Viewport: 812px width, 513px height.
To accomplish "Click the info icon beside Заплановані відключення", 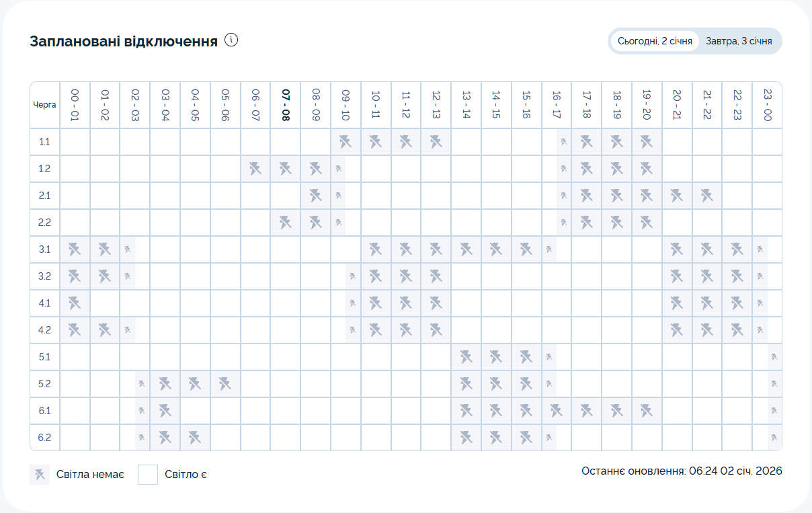I will 232,40.
